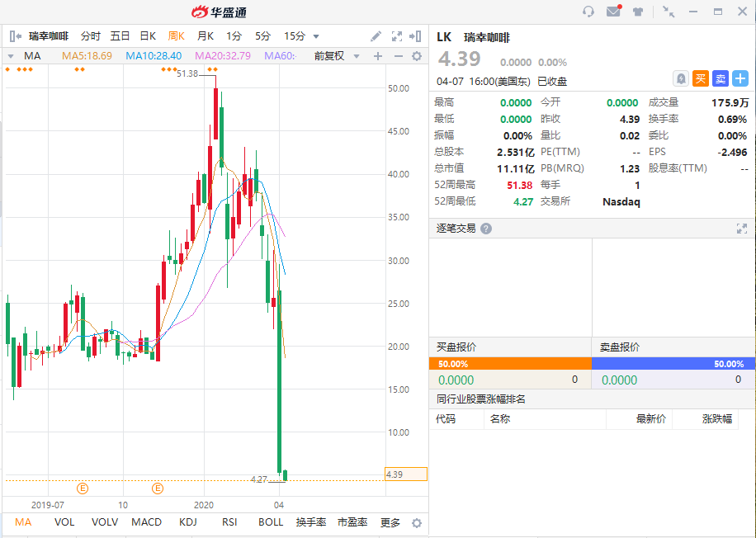Click 买盘报价 bid price 0.0000
This screenshot has height=538, width=756.
456,380
